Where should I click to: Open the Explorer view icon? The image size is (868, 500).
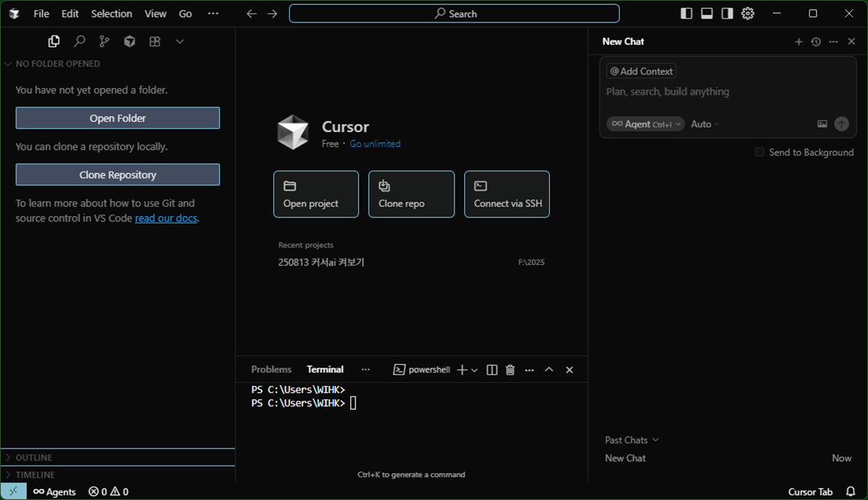(54, 41)
